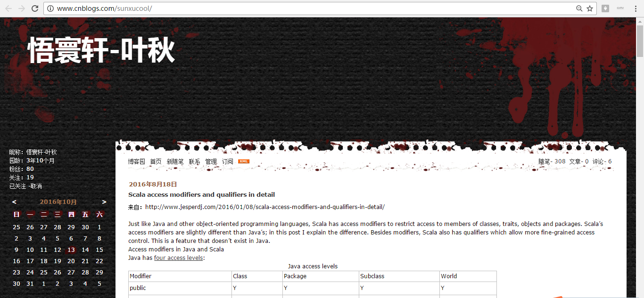Click the small extension icon left of Chrome's three-dot menu
The height and width of the screenshot is (298, 644).
point(620,8)
